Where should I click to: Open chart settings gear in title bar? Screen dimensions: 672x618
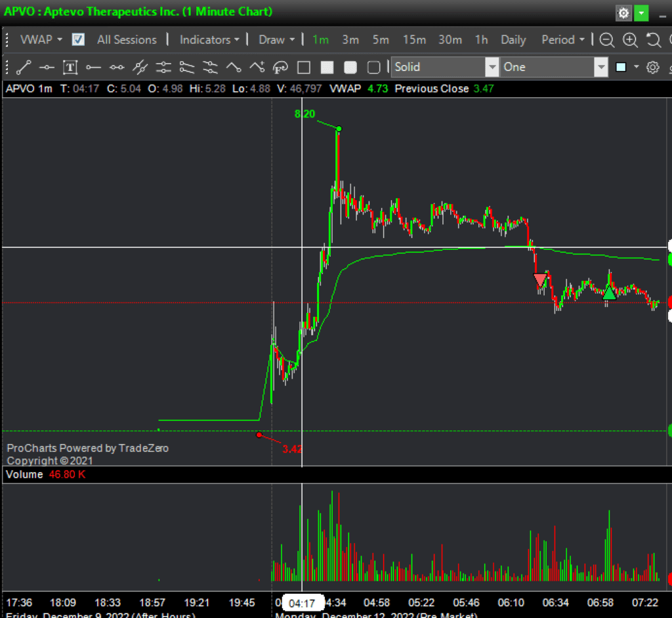(x=623, y=12)
